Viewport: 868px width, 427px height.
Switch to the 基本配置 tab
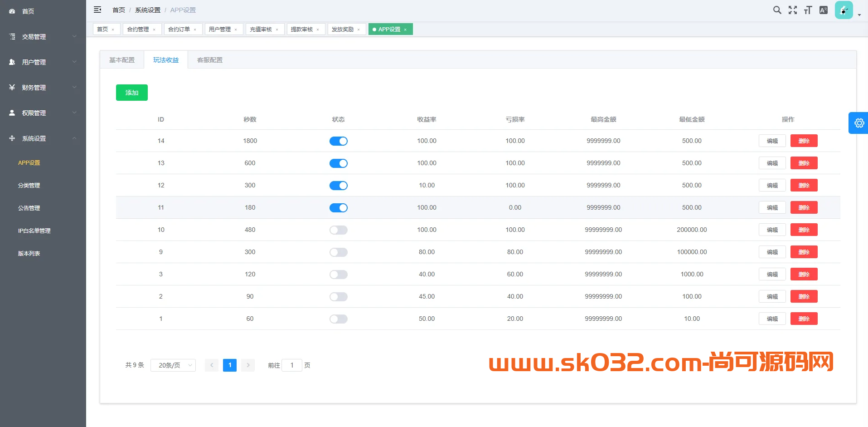[x=122, y=60]
